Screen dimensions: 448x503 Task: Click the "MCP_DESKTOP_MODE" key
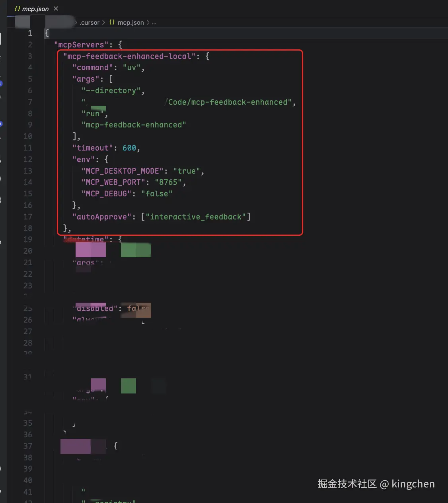(123, 171)
